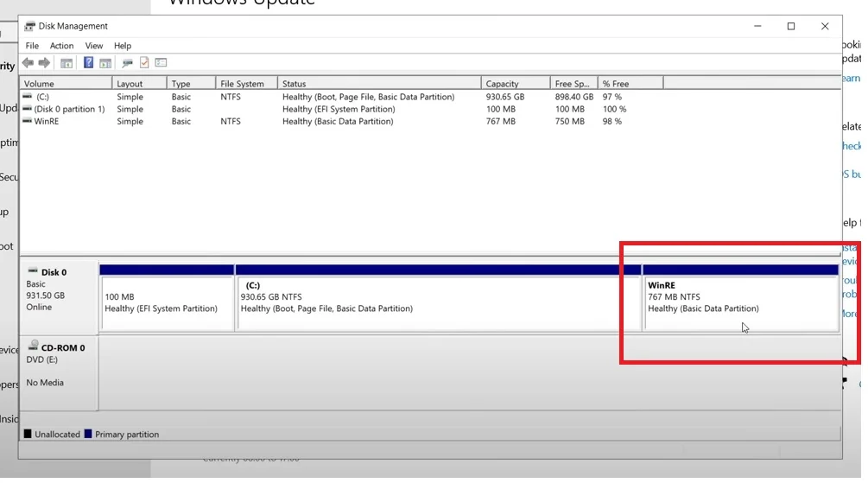Select the (C:) volume in list
Image resolution: width=868 pixels, height=483 pixels.
42,97
